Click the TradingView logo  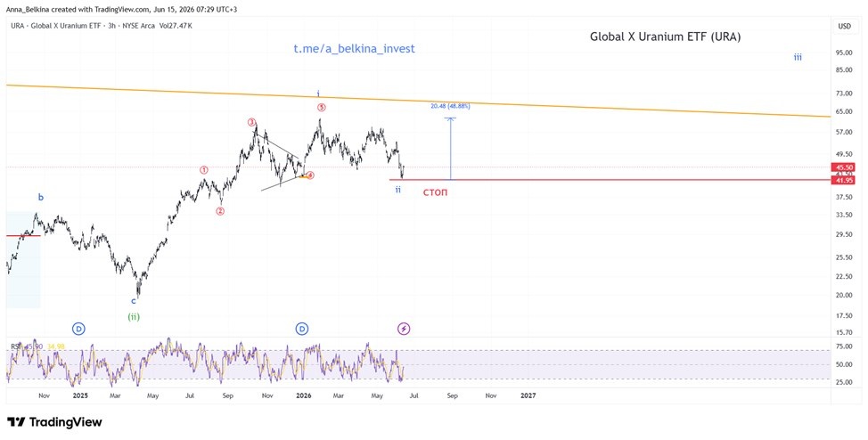[x=54, y=422]
